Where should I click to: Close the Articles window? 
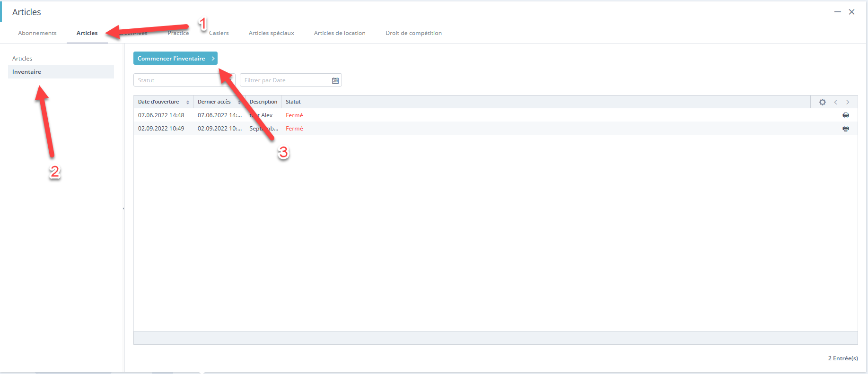[x=851, y=12]
